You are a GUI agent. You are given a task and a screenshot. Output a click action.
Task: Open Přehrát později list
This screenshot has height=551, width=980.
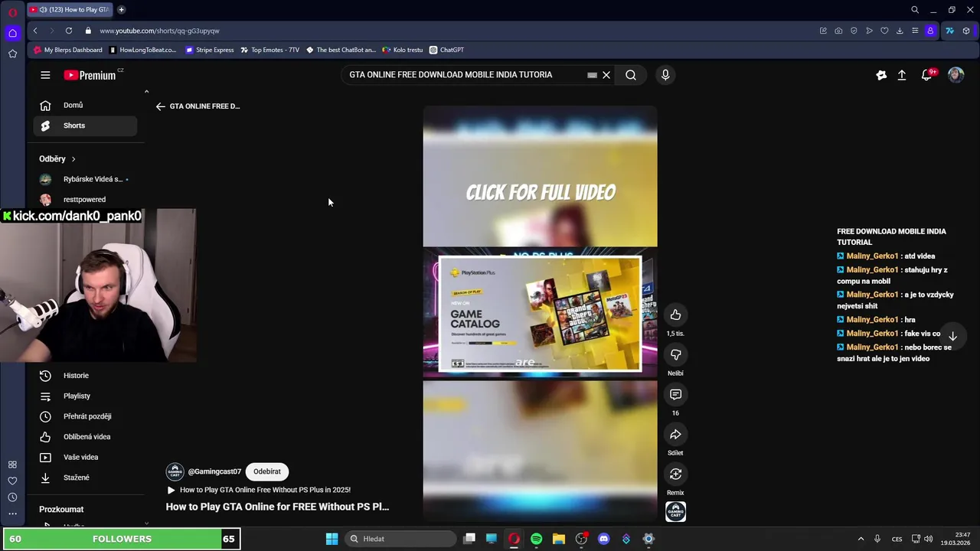click(85, 416)
